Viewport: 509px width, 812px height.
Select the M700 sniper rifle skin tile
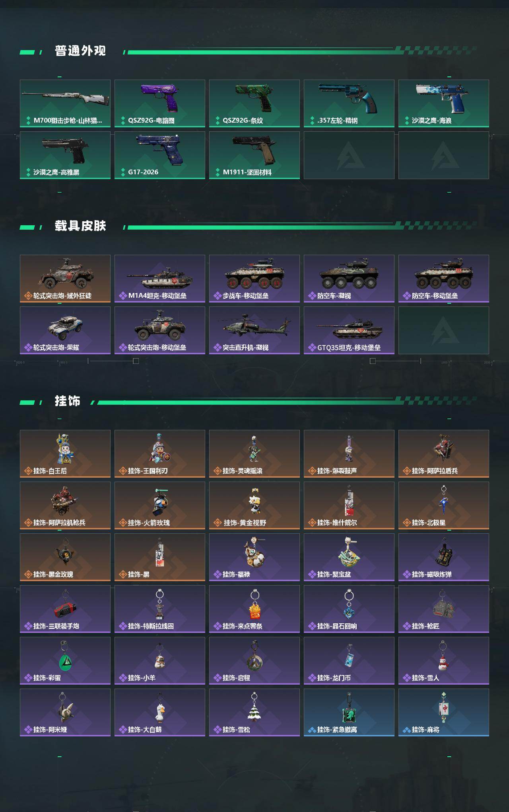(65, 103)
